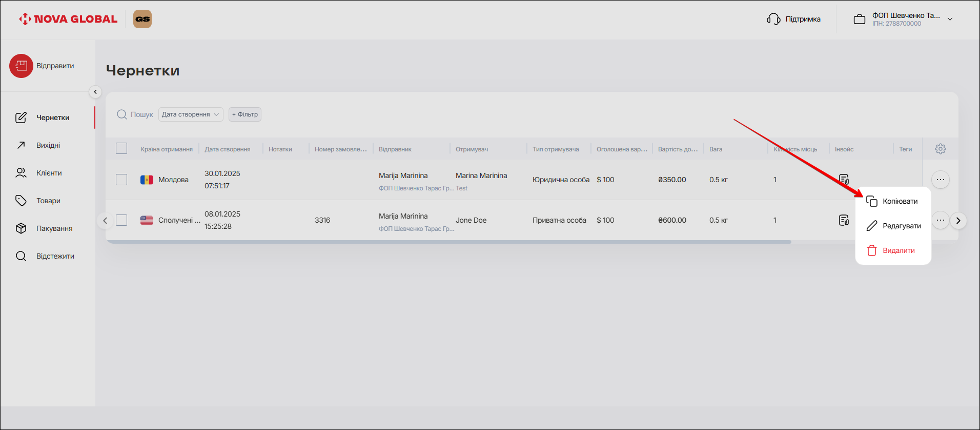Click the red Відправити send icon
Screen dimensions: 980x430
21,66
